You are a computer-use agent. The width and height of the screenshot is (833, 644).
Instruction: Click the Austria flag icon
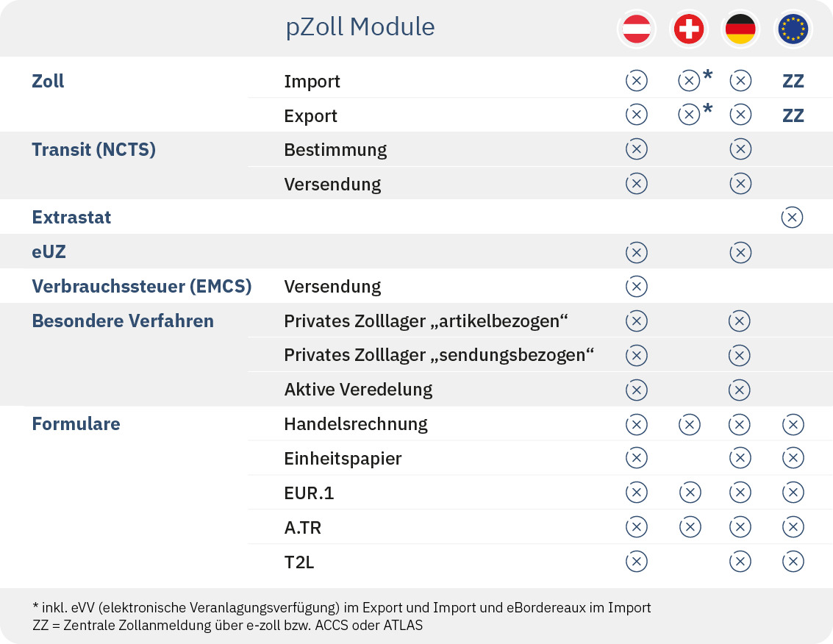[636, 30]
